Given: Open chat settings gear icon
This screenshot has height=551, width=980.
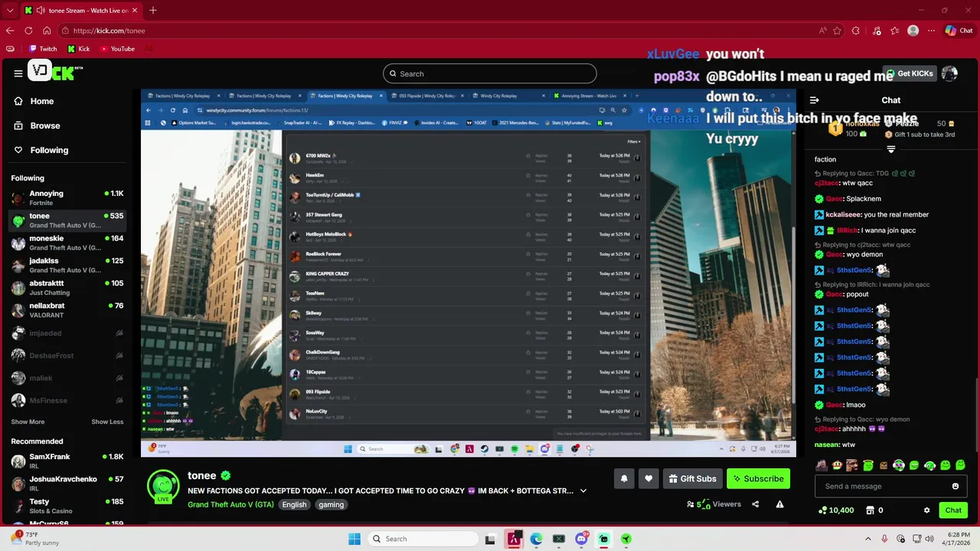Looking at the screenshot, I should pos(926,510).
